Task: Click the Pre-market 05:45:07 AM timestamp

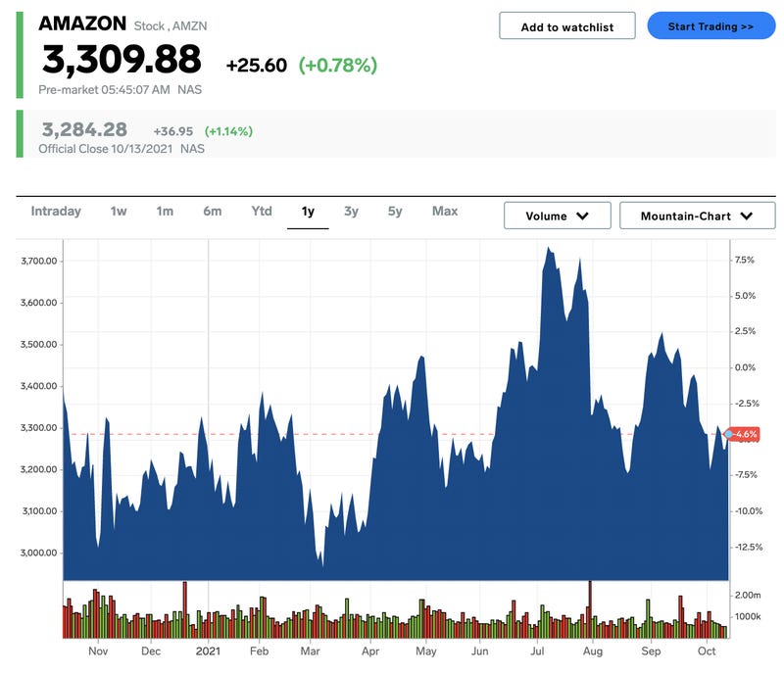Action: coord(104,90)
